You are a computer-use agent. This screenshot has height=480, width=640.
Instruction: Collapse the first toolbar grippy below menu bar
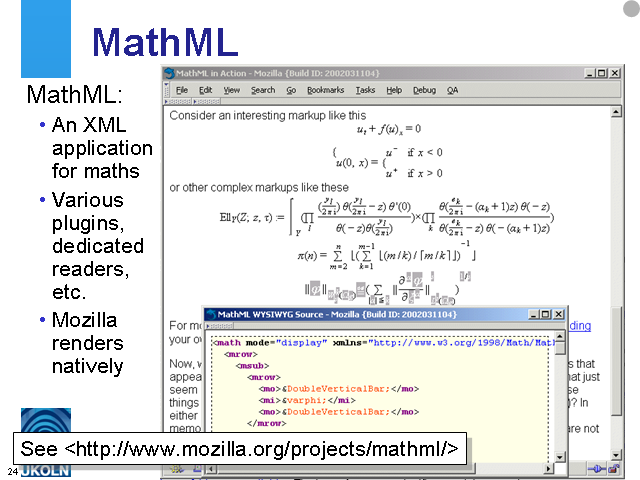178,101
